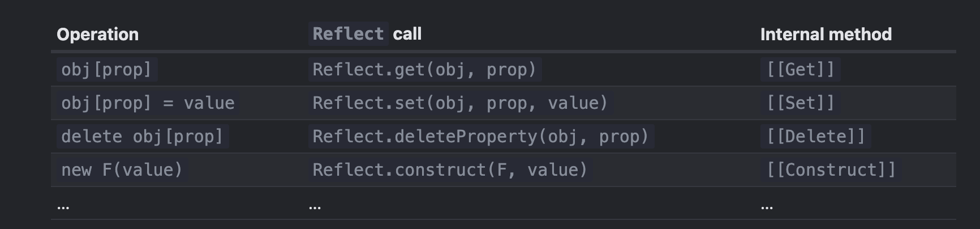Click the ellipsis under Reflect call column
The width and height of the screenshot is (980, 229).
(x=315, y=207)
